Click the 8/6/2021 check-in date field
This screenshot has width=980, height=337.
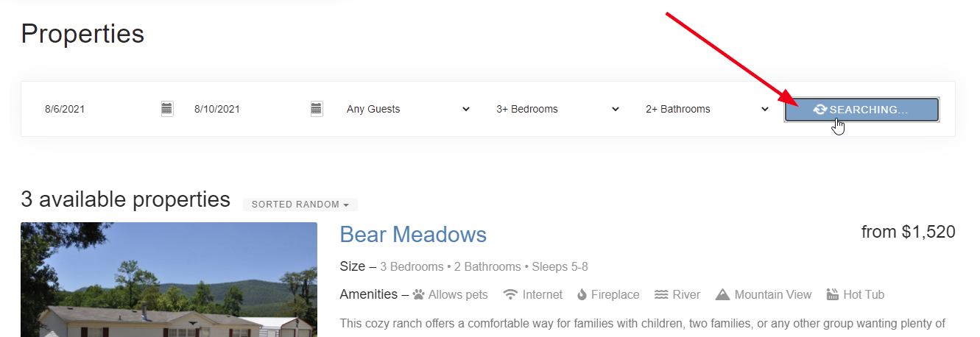(96, 109)
